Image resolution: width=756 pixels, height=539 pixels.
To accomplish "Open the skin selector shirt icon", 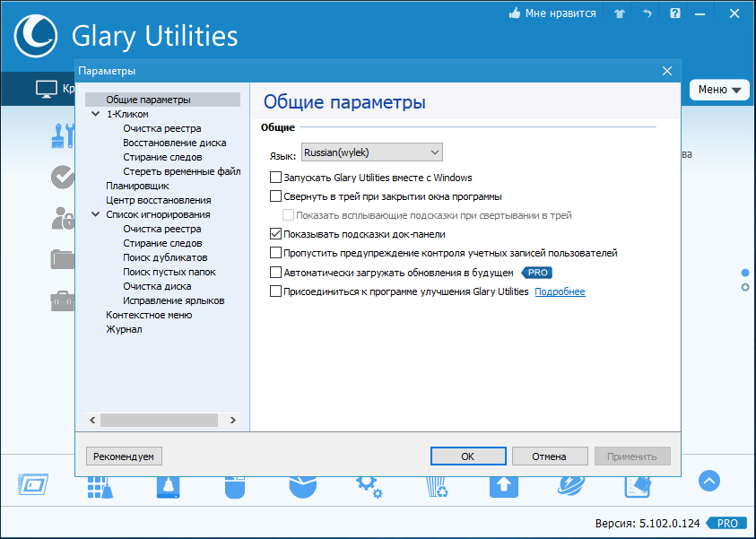I will click(x=620, y=13).
